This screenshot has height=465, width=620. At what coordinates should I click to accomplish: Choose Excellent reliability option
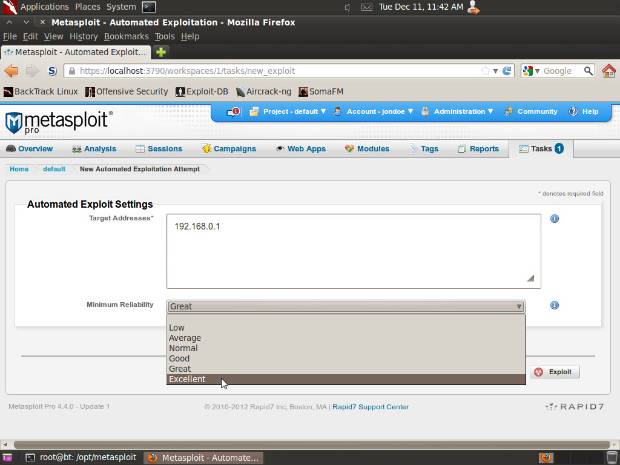pyautogui.click(x=346, y=379)
